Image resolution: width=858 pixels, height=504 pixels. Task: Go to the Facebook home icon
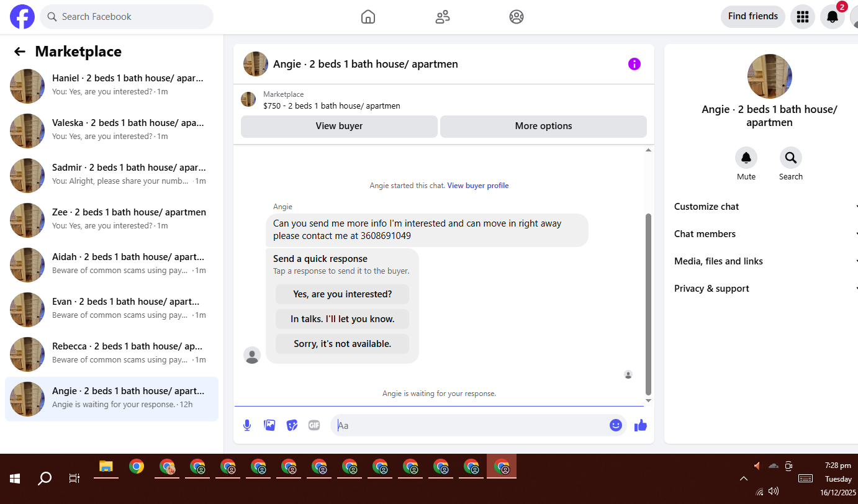click(368, 17)
